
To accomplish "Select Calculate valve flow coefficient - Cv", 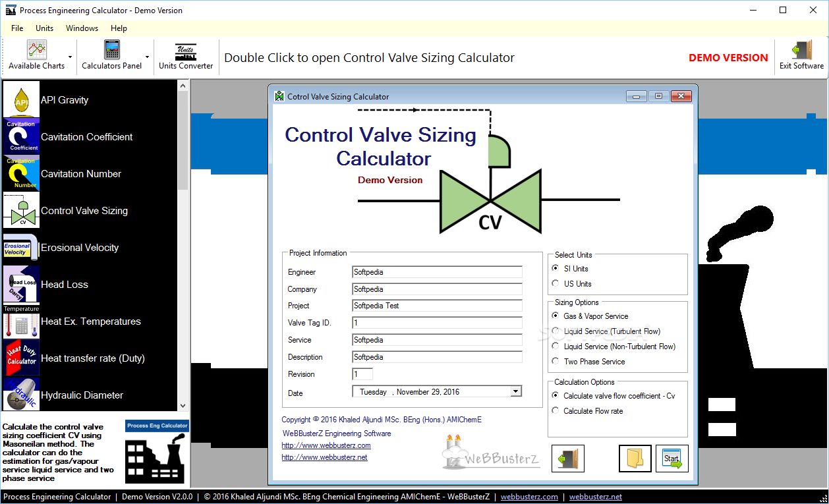I will click(x=556, y=396).
